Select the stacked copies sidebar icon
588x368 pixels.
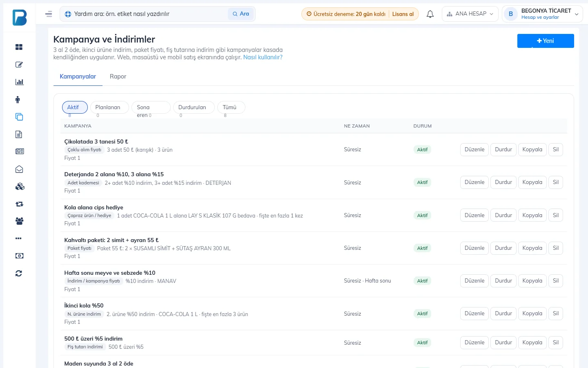tap(19, 117)
